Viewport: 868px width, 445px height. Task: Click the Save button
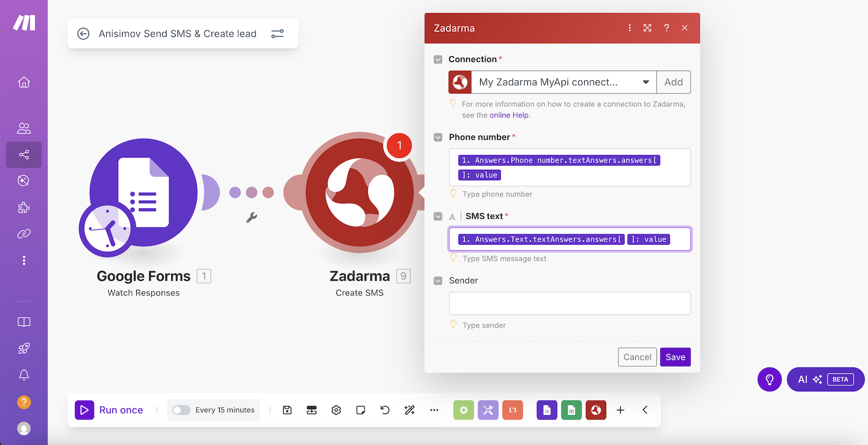[675, 357]
